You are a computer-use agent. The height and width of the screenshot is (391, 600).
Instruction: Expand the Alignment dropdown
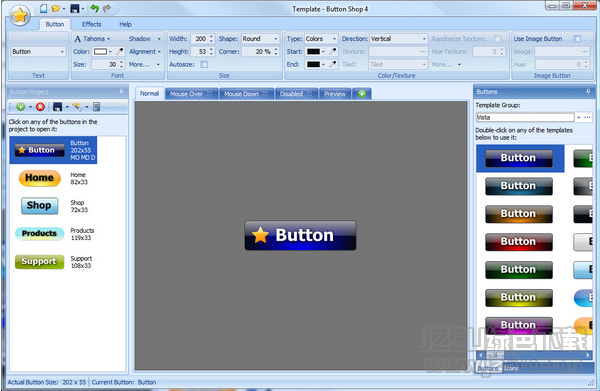159,51
